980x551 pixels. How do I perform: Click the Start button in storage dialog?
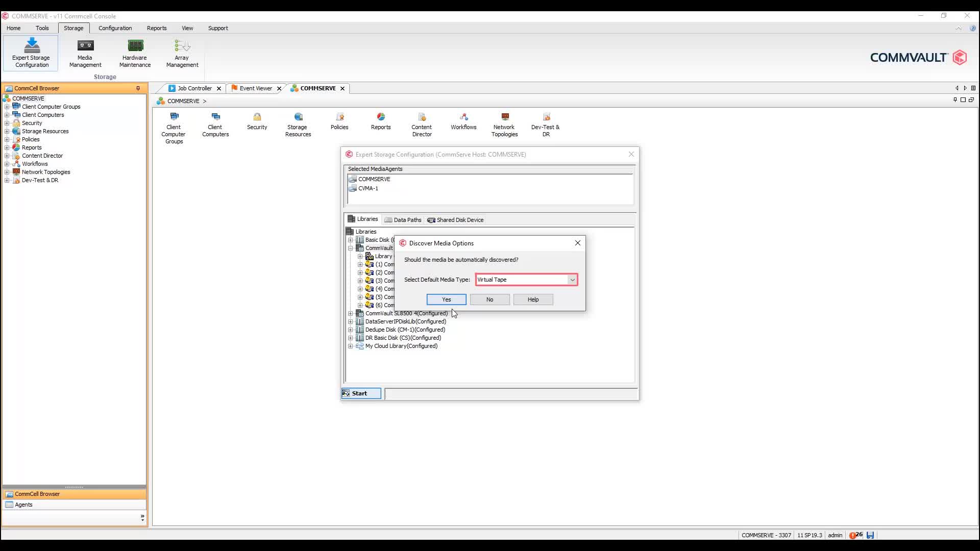pos(361,393)
